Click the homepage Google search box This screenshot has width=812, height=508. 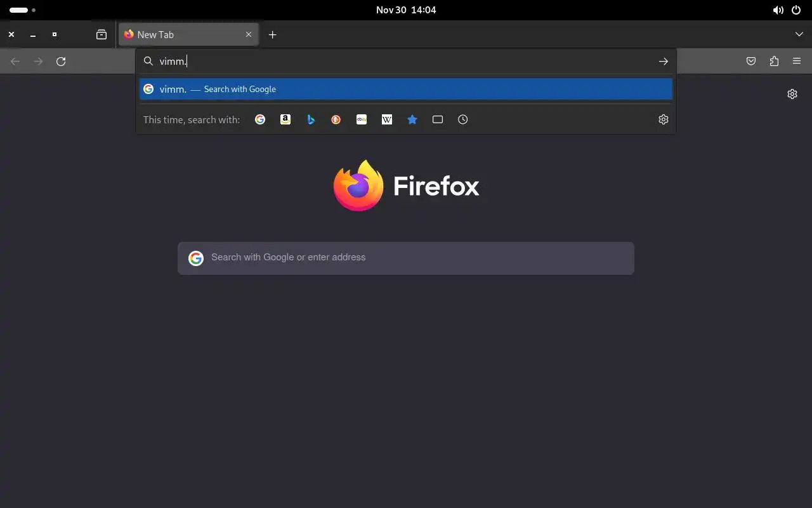pos(406,258)
